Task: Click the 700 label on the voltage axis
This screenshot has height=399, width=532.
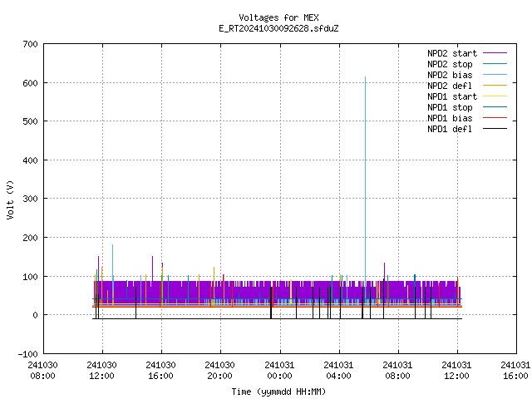Action: pyautogui.click(x=30, y=44)
